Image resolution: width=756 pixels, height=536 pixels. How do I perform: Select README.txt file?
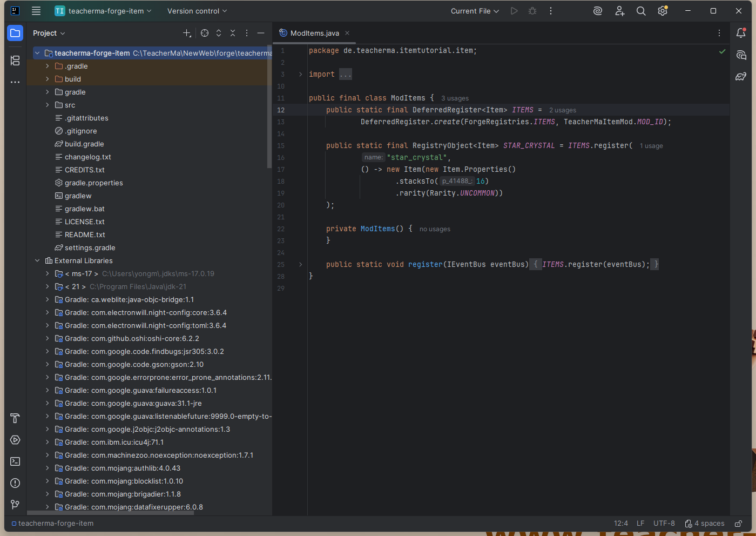coord(85,234)
